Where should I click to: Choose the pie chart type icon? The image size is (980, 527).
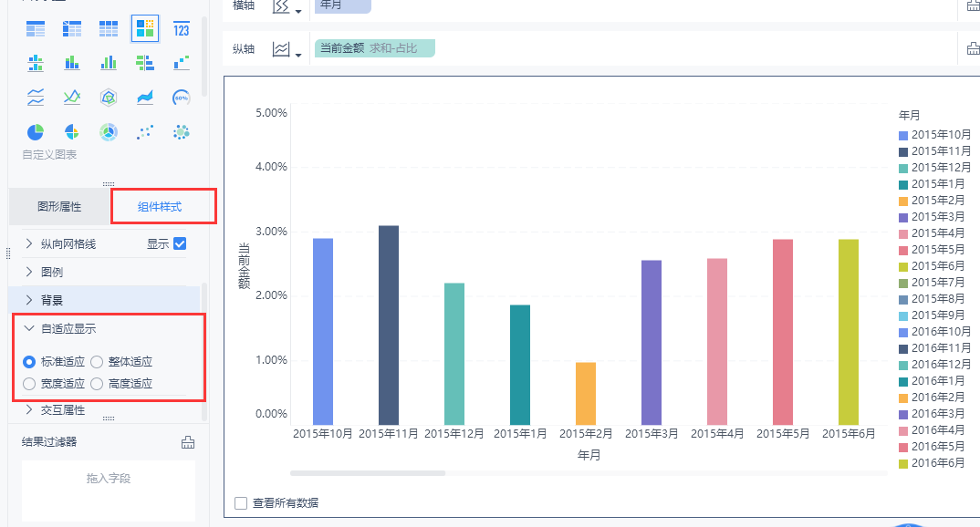(x=36, y=132)
